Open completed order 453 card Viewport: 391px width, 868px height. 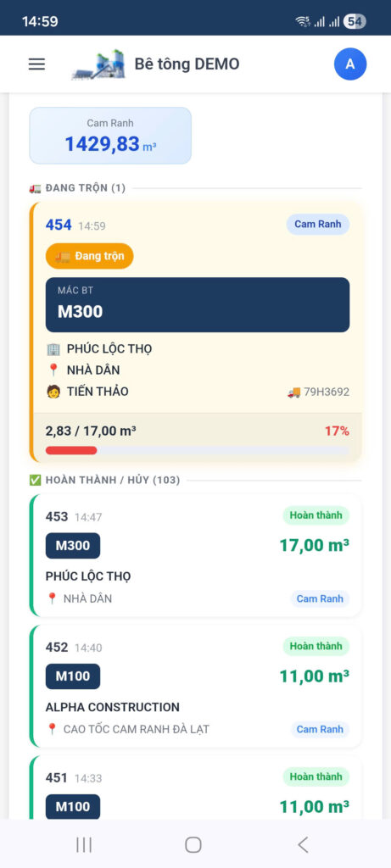tap(195, 555)
